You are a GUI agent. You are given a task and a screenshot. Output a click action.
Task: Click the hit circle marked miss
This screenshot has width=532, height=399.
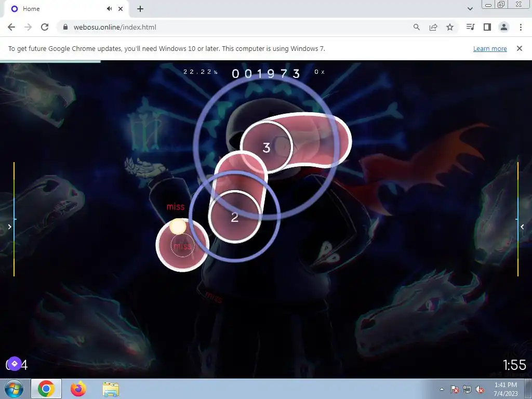(x=182, y=245)
